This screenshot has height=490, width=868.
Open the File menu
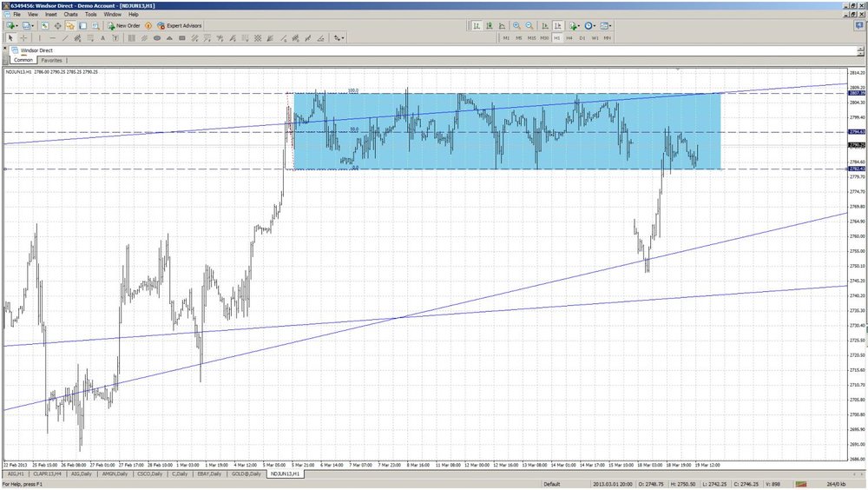tap(16, 15)
